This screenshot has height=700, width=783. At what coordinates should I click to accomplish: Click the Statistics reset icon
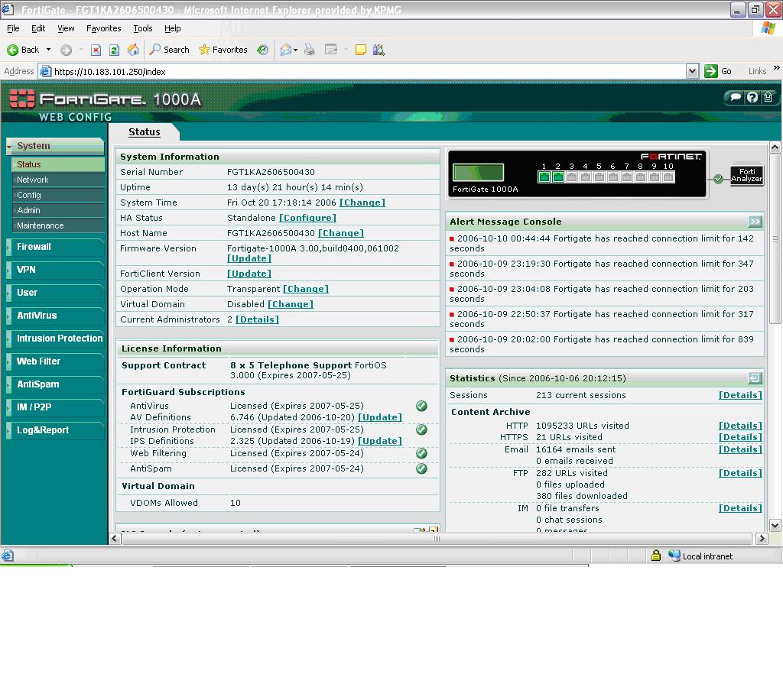click(x=755, y=378)
